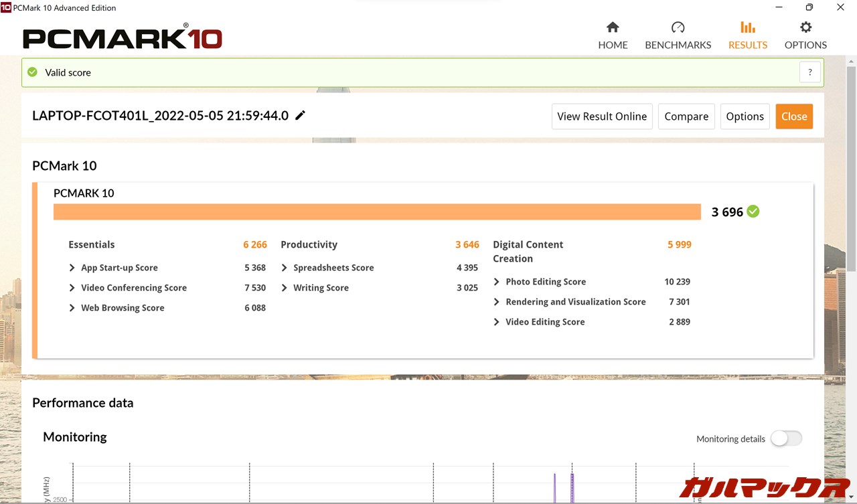The image size is (857, 504).
Task: Open Options via the gear icon
Action: point(805,27)
